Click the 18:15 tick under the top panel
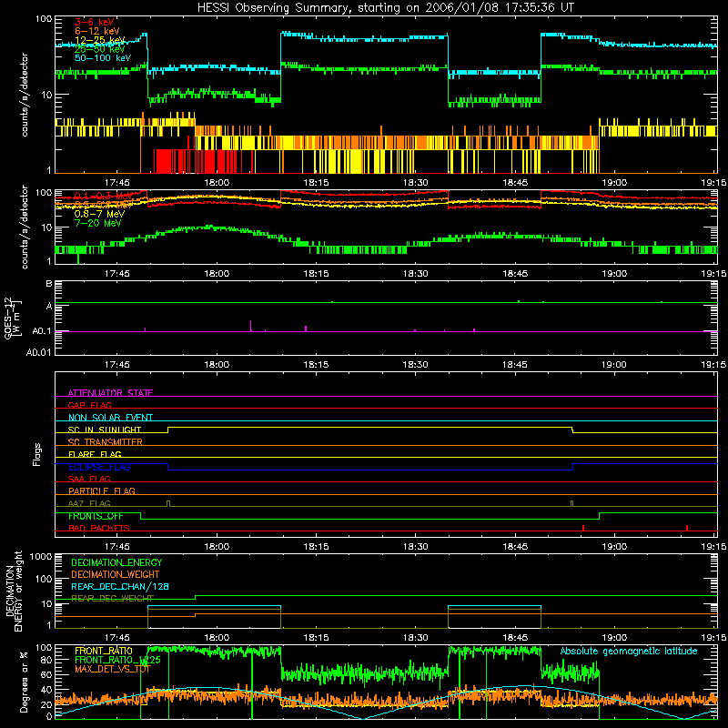This screenshot has height=728, width=728. point(316,183)
